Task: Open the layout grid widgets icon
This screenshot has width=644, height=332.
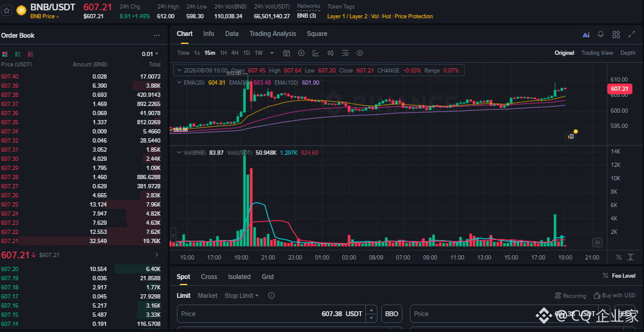Action: (x=616, y=35)
